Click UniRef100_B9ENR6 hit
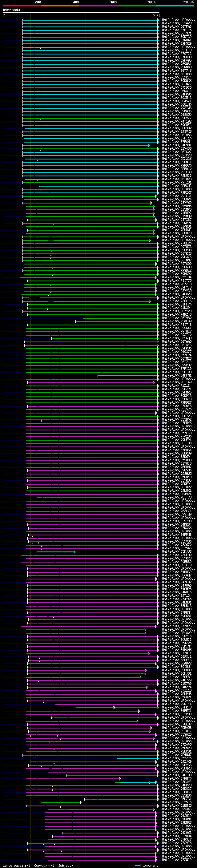The width and height of the screenshot is (197, 868). coord(176,822)
